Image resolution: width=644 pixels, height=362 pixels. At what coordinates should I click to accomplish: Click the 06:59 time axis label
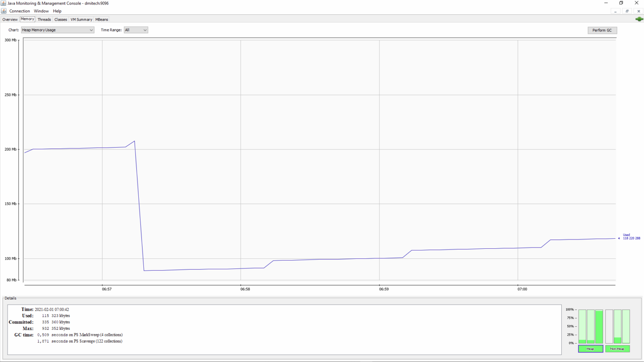384,289
